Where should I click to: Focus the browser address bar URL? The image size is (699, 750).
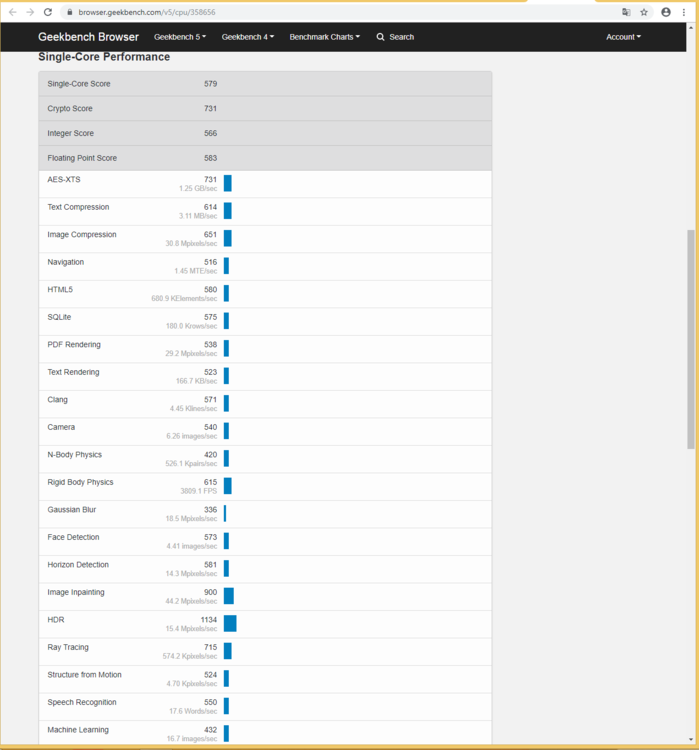147,12
